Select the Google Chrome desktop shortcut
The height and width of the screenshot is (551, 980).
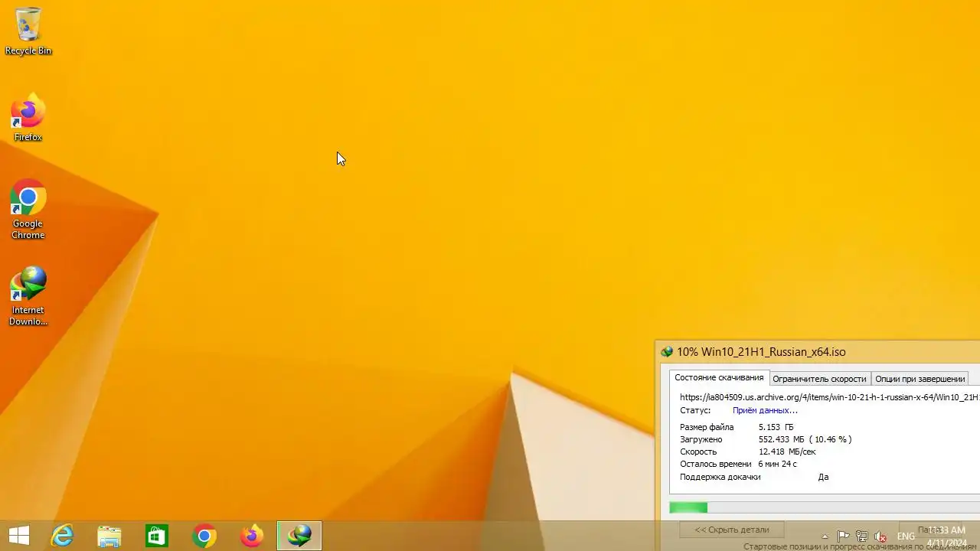point(28,210)
